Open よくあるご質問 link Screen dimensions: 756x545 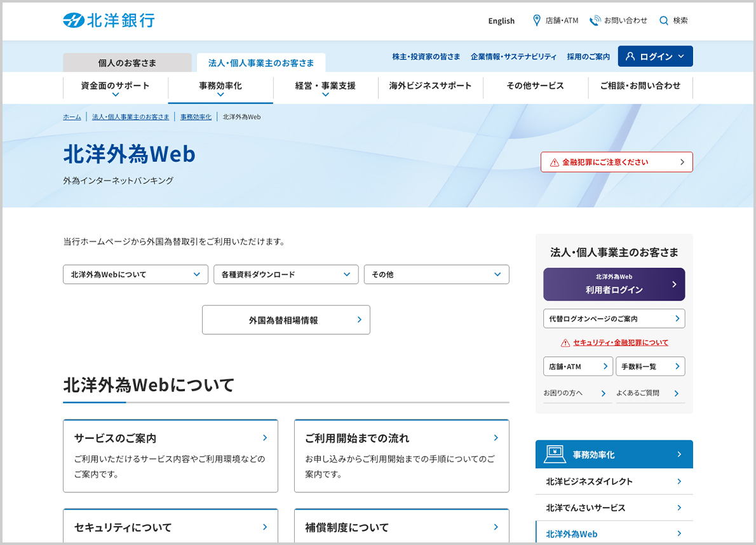tap(650, 393)
